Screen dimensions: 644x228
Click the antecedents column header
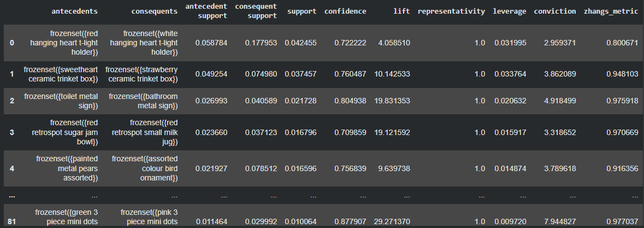point(75,11)
